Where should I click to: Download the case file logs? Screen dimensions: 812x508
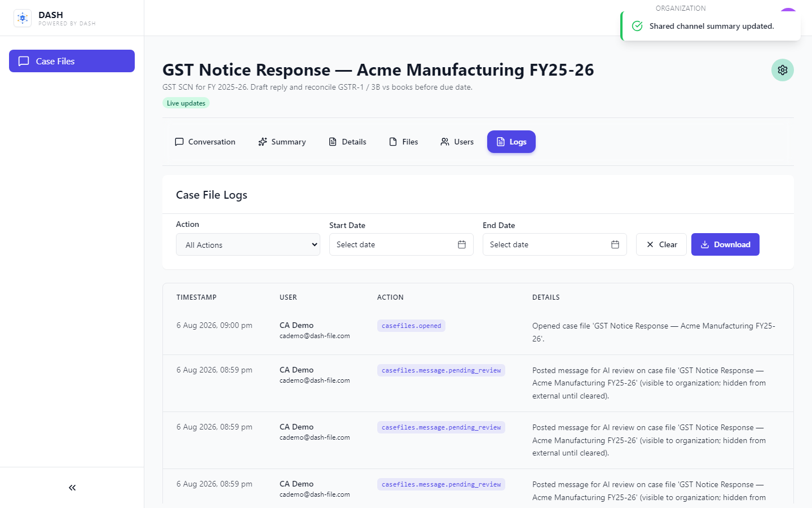coord(725,244)
